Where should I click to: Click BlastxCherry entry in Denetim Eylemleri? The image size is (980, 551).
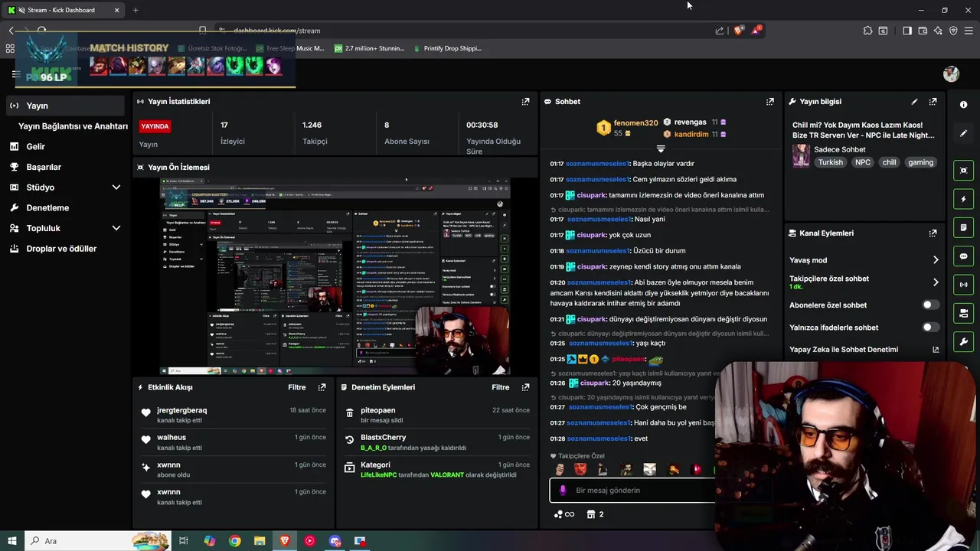tap(436, 442)
